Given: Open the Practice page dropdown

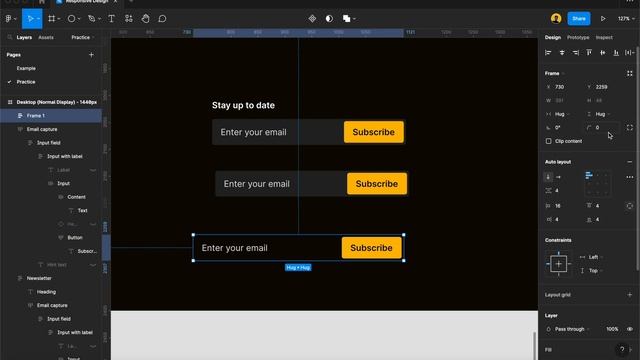Looking at the screenshot, I should click(x=83, y=37).
